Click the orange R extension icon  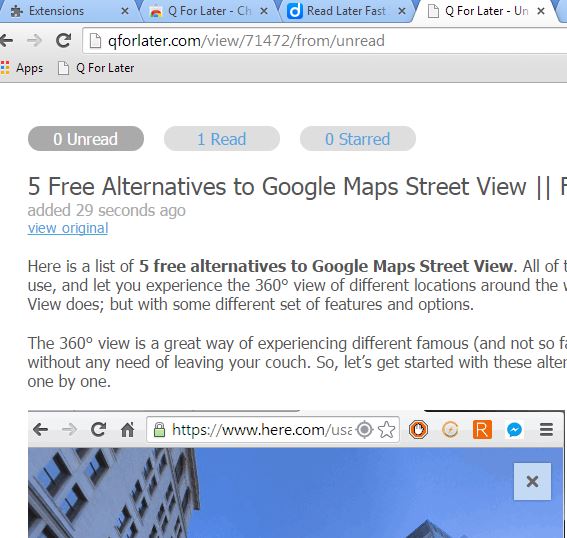pos(482,430)
